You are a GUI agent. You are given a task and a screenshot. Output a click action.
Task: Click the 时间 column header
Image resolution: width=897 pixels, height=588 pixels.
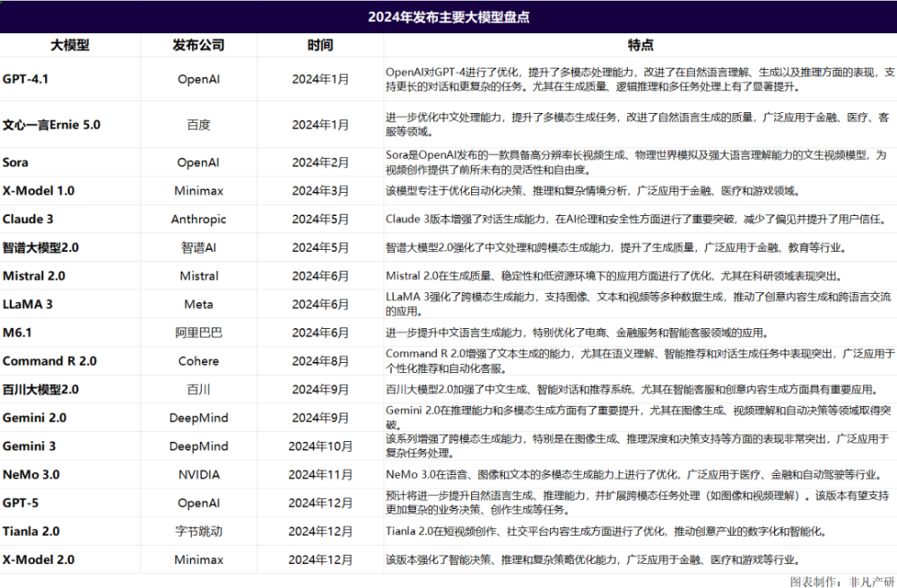pos(320,45)
